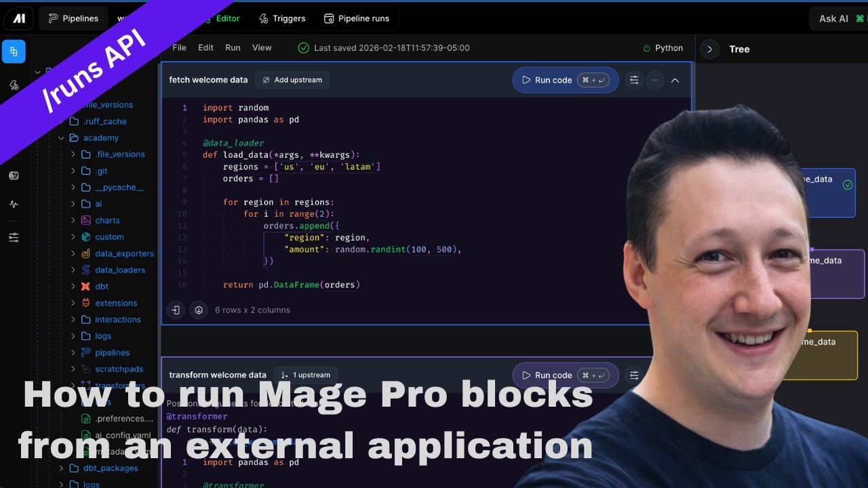868x488 pixels.
Task: Click the green check on the tree node
Action: click(848, 184)
